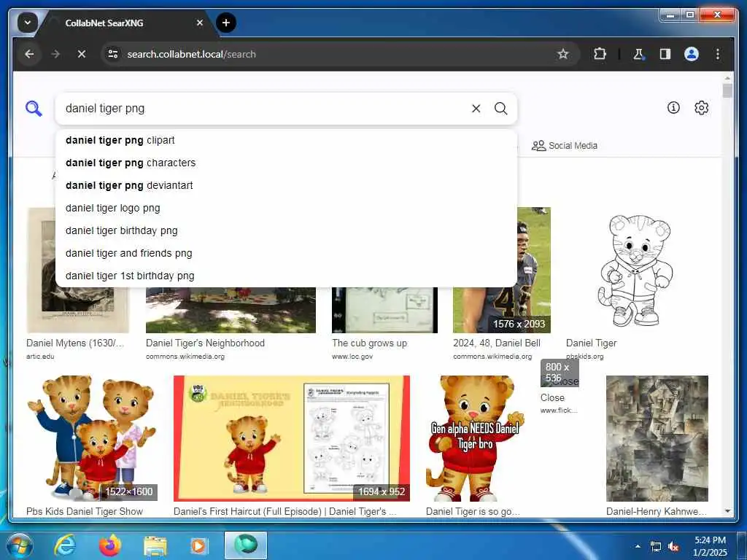Open Daniel's First Haircut episode thumbnail
Screen dimensions: 747x560
click(x=292, y=438)
